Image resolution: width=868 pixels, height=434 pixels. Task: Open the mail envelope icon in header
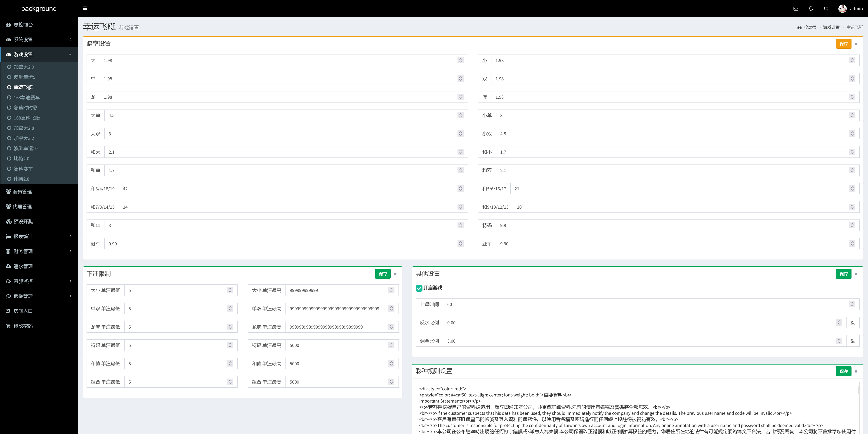(796, 9)
